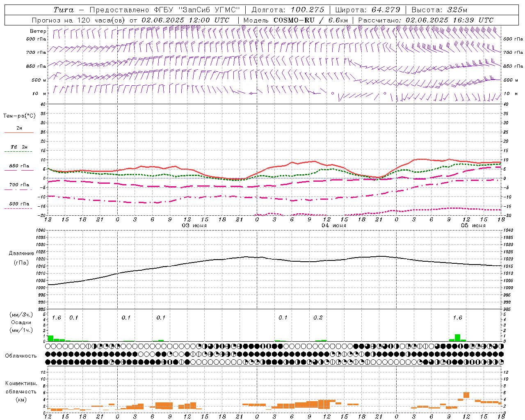Click the "0.2" precipitation amount value
The width and height of the screenshot is (525, 420).
pyautogui.click(x=318, y=318)
